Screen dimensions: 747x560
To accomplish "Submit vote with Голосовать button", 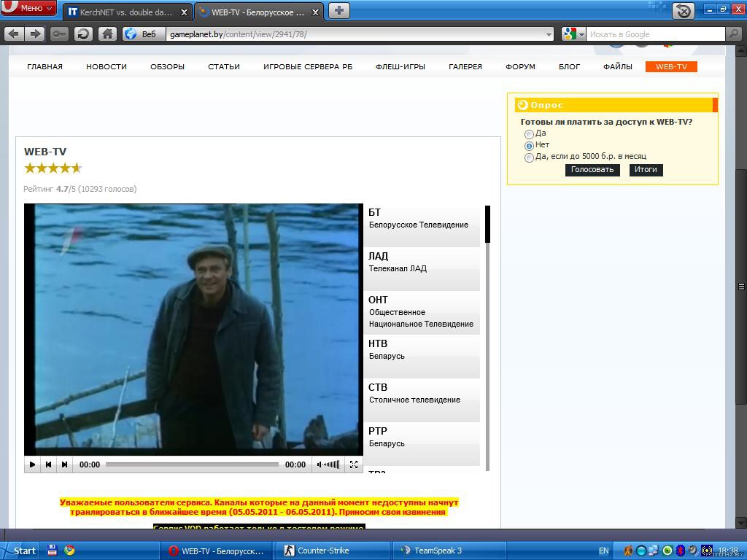I will coord(592,170).
